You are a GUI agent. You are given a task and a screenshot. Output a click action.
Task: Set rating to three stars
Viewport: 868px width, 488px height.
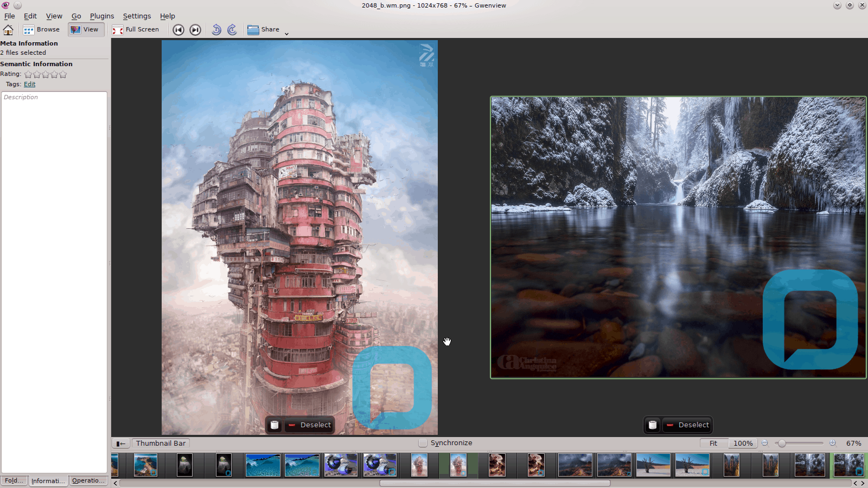[x=46, y=74]
